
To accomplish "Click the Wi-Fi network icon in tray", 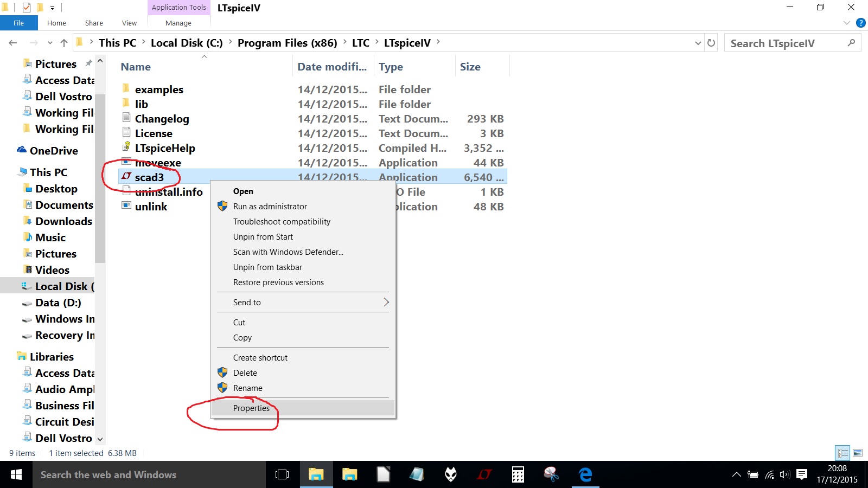I will (x=769, y=475).
